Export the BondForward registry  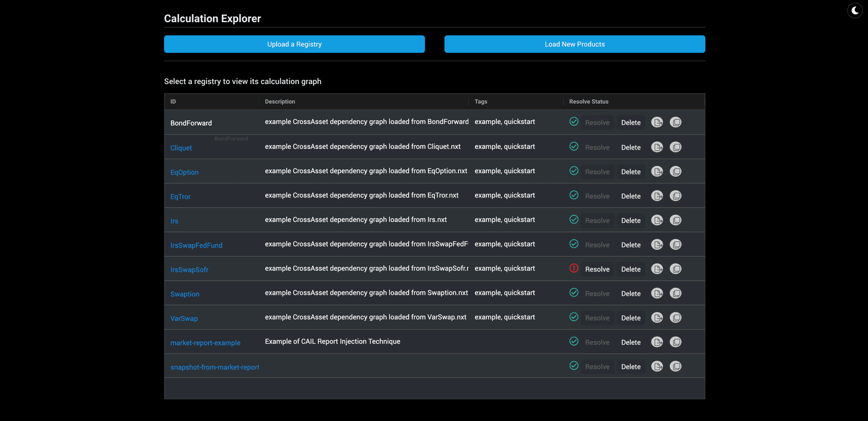tap(657, 122)
